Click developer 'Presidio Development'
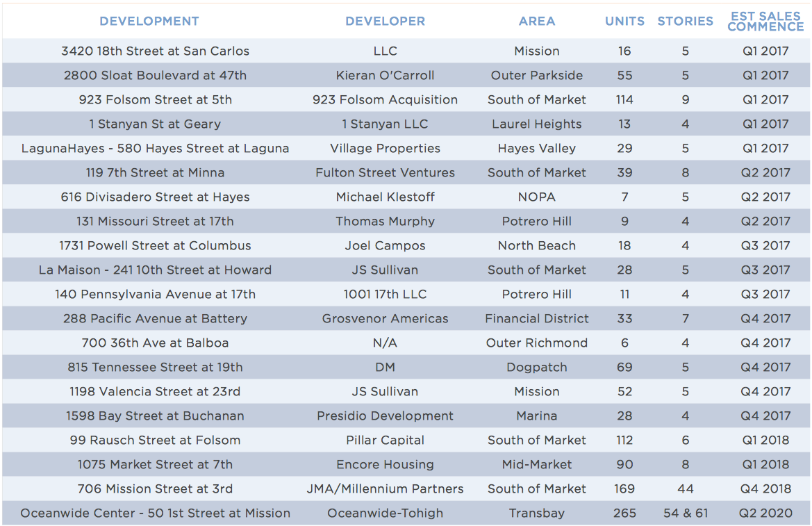 click(x=386, y=416)
